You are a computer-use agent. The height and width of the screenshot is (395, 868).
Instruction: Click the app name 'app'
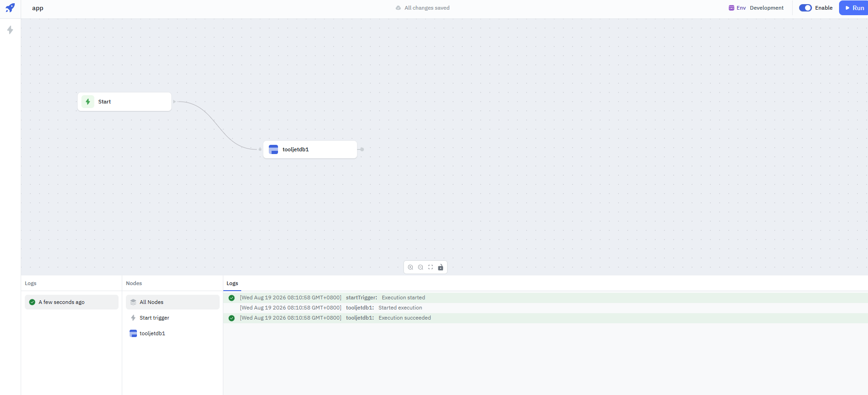[38, 8]
